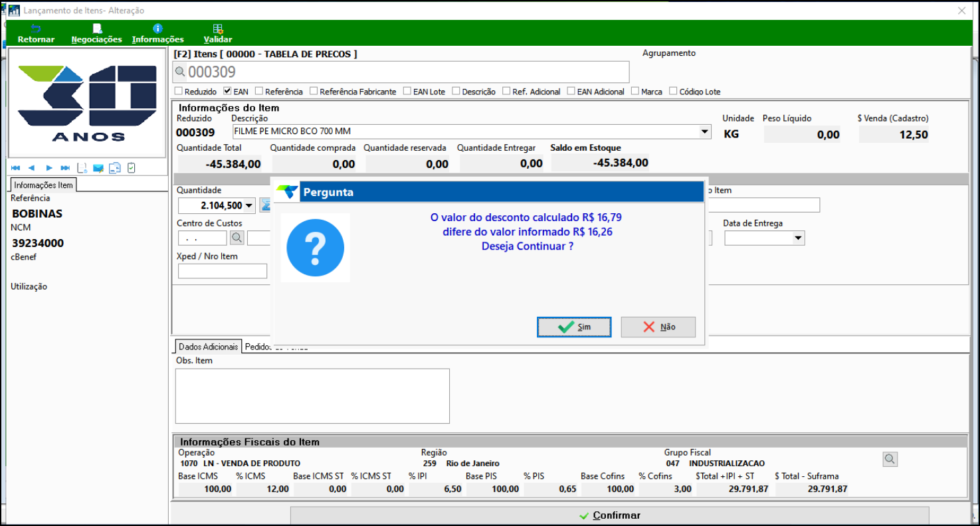This screenshot has width=980, height=526.
Task: Enable the Descrição search checkbox
Action: point(456,91)
